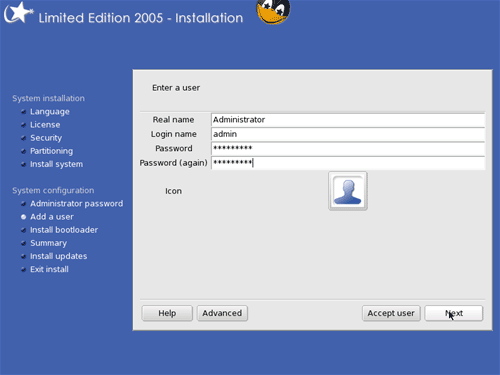Click the Password (again) field
The height and width of the screenshot is (375, 500).
coord(348,163)
